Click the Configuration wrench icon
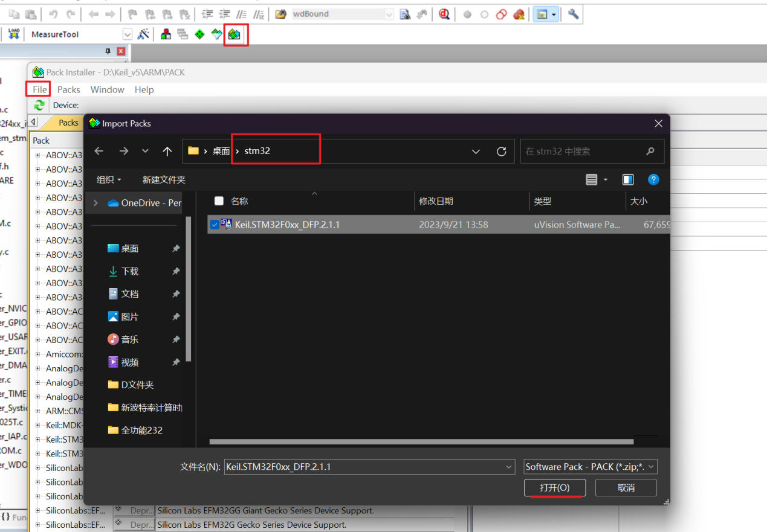 click(573, 14)
